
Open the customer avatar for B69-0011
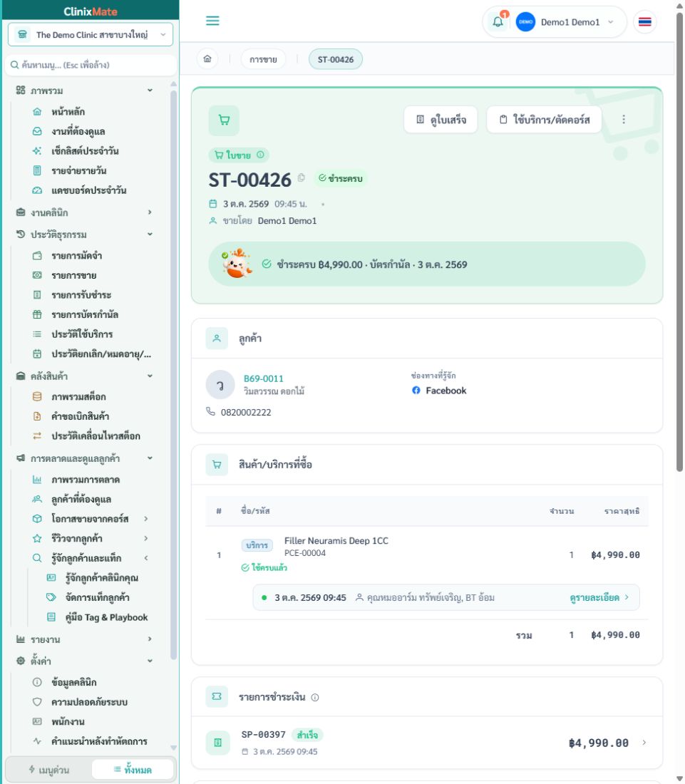click(x=220, y=384)
